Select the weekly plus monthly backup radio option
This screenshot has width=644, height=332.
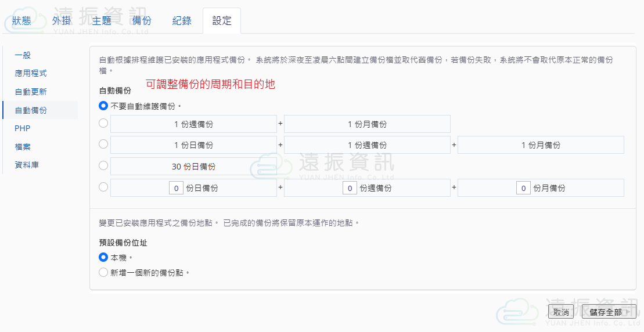[x=103, y=123]
